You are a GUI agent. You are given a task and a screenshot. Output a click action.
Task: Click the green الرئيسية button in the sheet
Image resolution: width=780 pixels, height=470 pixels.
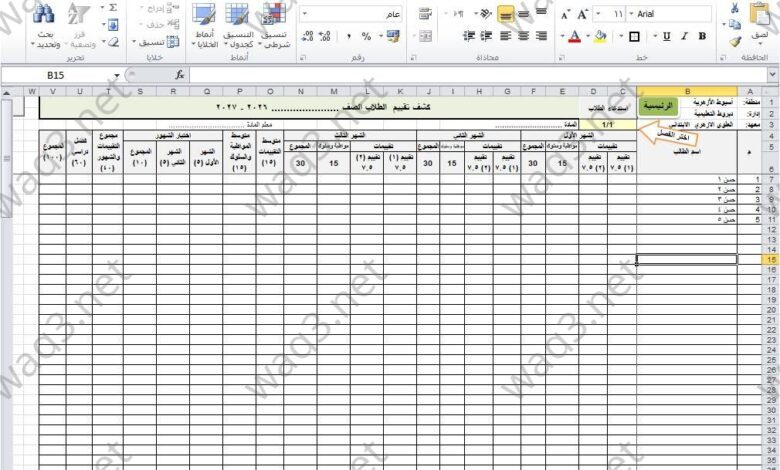click(658, 106)
